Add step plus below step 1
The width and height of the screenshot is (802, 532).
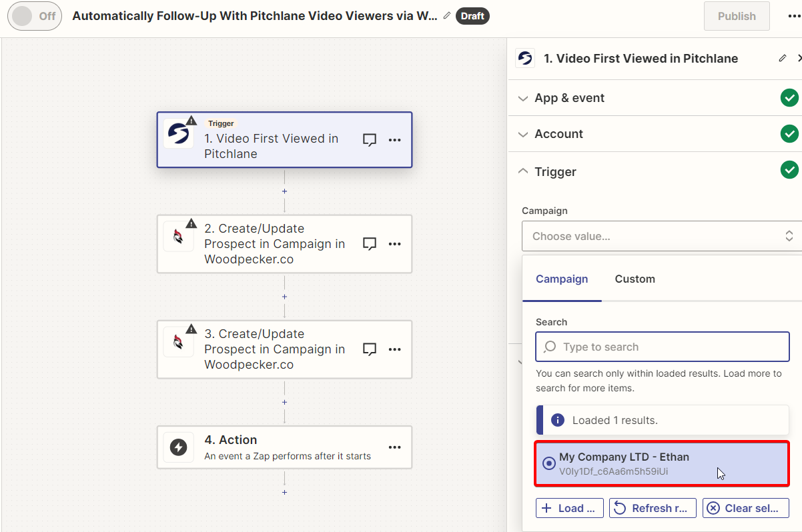click(x=284, y=191)
